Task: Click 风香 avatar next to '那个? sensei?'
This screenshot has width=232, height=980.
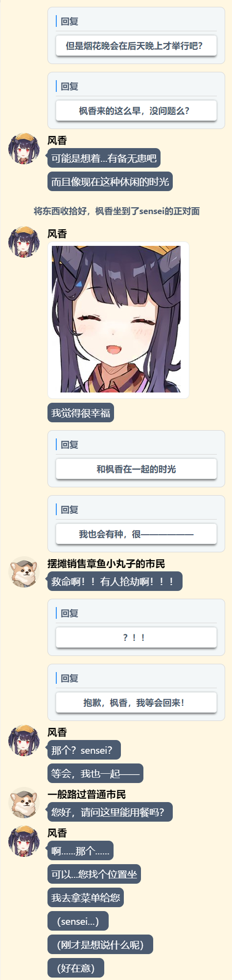Action: click(23, 740)
